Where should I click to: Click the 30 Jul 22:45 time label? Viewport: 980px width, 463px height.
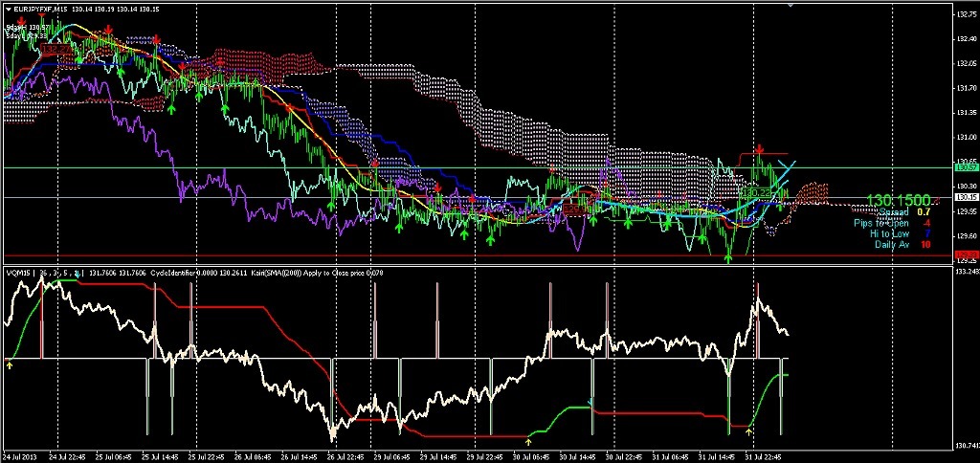pos(624,456)
